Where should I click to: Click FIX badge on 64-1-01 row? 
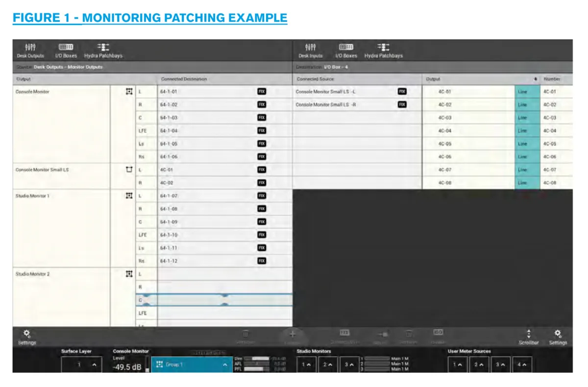pyautogui.click(x=262, y=92)
